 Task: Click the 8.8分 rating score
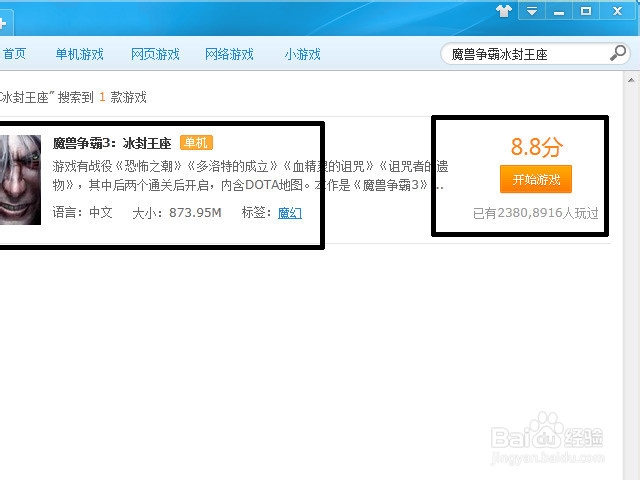[536, 147]
